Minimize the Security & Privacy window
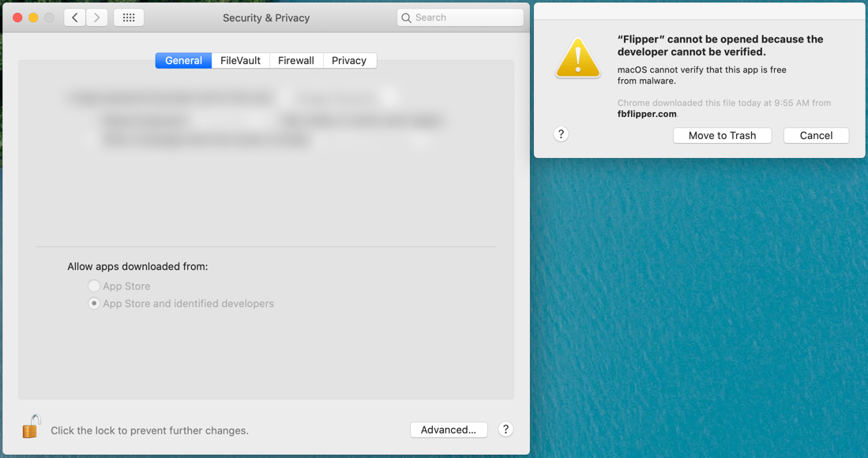Screen dimensions: 868x458 33,17
